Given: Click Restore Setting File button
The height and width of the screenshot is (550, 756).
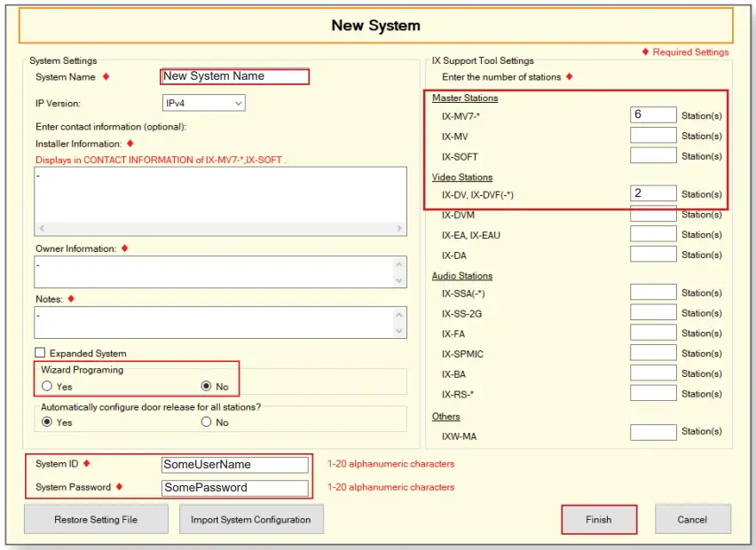Looking at the screenshot, I should click(96, 519).
